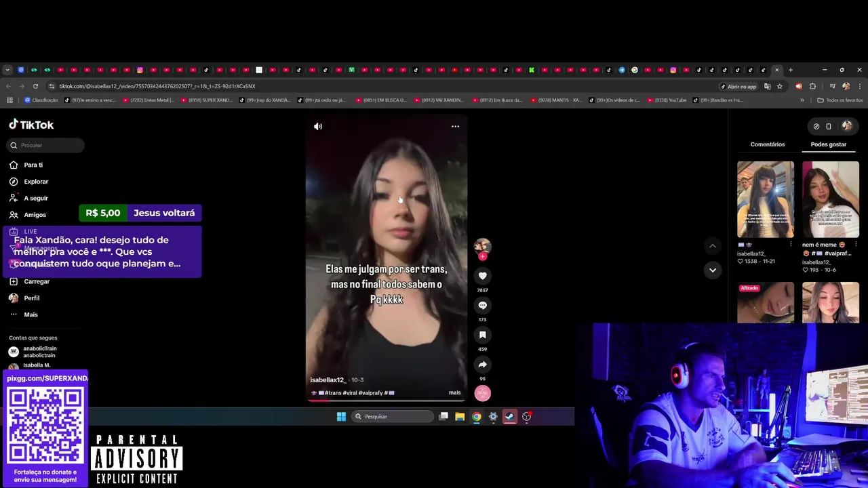Image resolution: width=868 pixels, height=488 pixels.
Task: Open the video's three-dot options menu
Action: point(455,126)
